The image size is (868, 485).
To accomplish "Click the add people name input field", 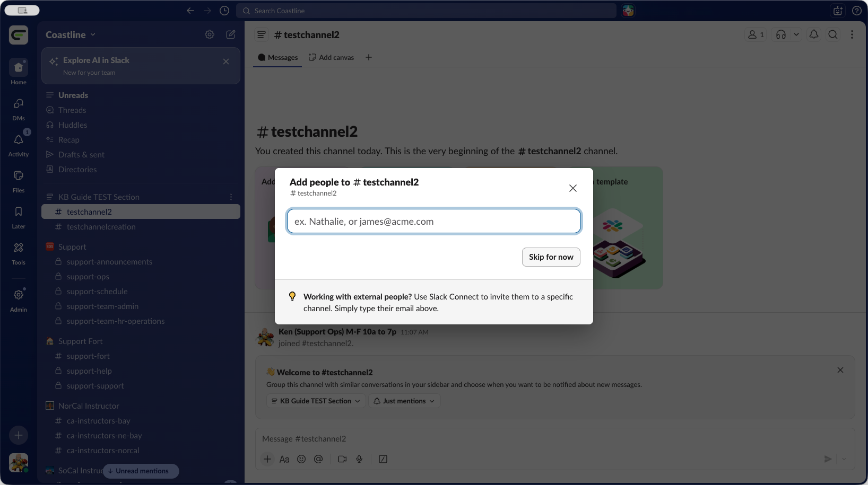I will (x=433, y=222).
